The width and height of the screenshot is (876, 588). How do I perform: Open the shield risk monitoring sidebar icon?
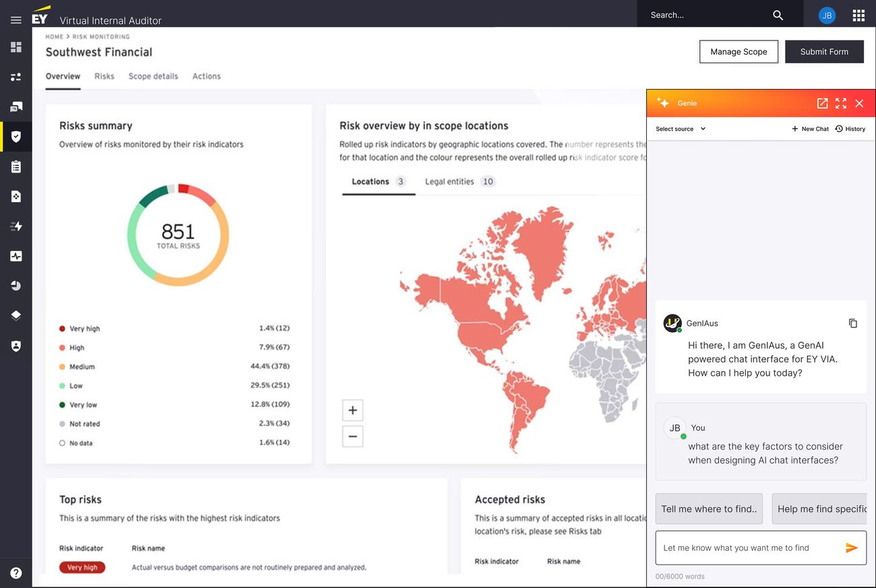click(16, 137)
